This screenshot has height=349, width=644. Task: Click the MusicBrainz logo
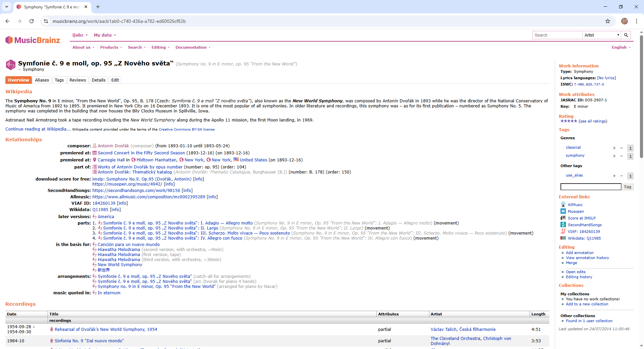coord(33,40)
